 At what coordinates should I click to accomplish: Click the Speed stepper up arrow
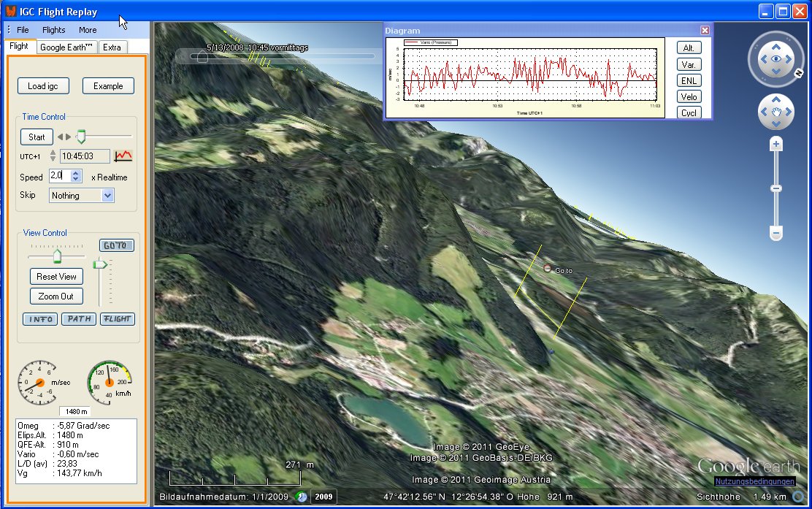pos(74,173)
